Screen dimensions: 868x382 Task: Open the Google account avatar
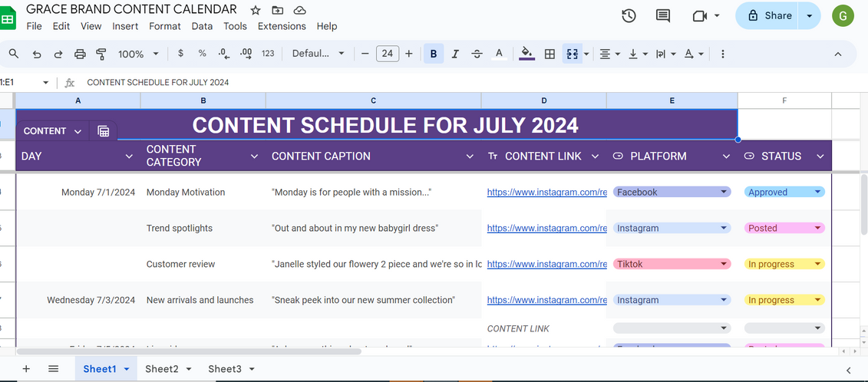(843, 15)
